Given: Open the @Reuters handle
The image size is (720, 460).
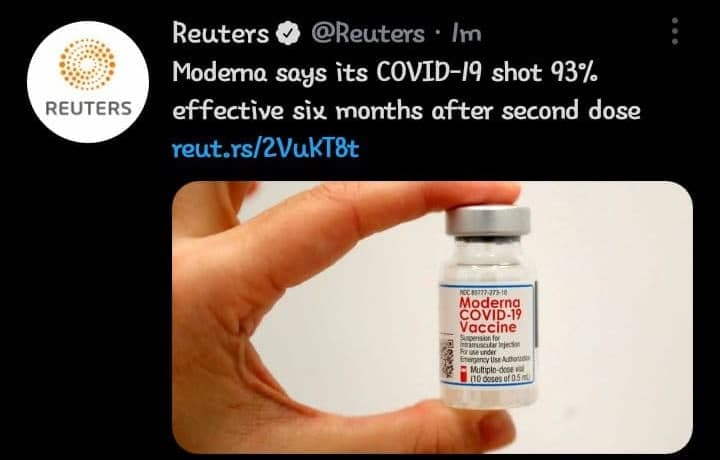Looking at the screenshot, I should 367,34.
